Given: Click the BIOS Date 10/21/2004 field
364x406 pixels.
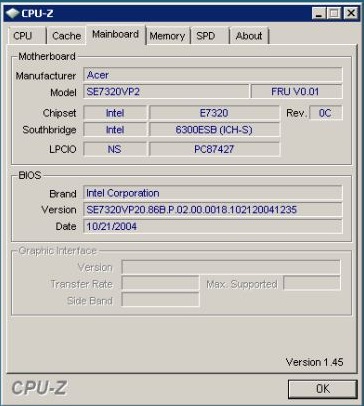Looking at the screenshot, I should [213, 226].
